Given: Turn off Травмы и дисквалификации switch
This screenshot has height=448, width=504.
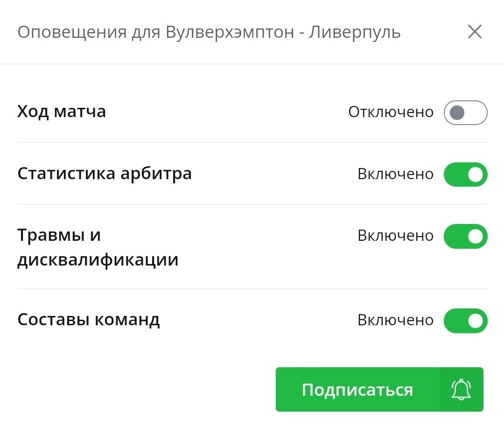Looking at the screenshot, I should point(465,236).
